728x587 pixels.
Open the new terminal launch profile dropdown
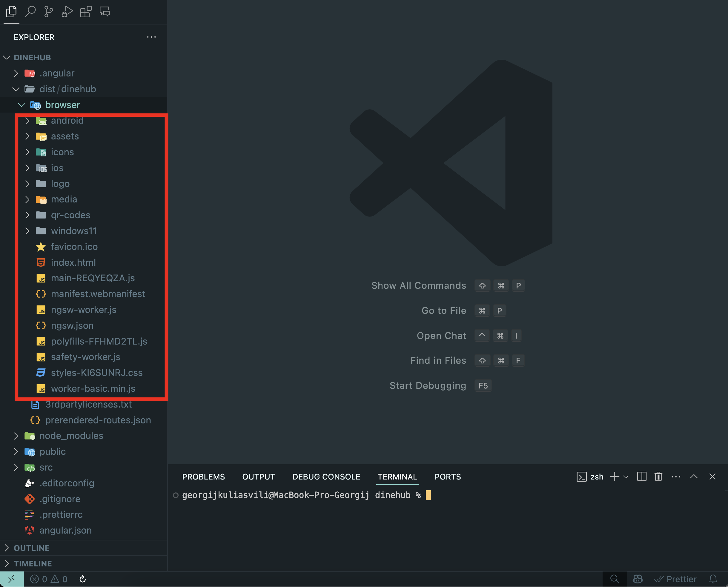point(626,477)
